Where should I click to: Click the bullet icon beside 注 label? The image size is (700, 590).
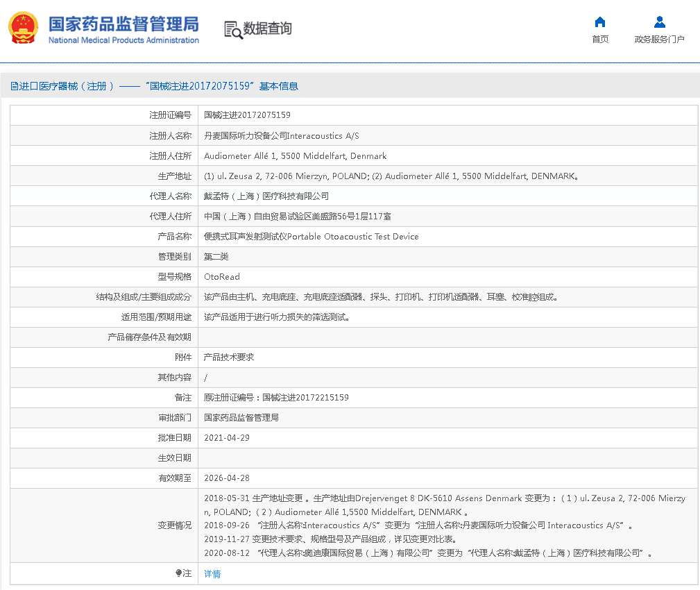(x=178, y=573)
